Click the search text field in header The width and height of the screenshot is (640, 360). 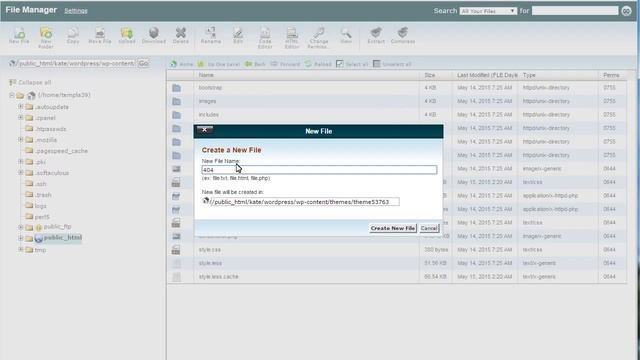point(575,11)
